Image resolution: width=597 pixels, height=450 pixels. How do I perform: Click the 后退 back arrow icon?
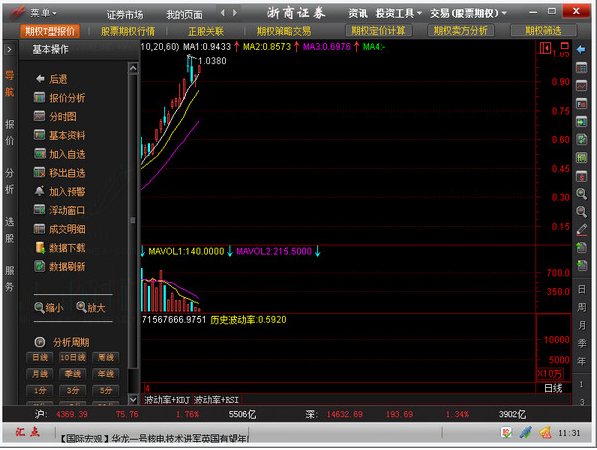(x=40, y=79)
